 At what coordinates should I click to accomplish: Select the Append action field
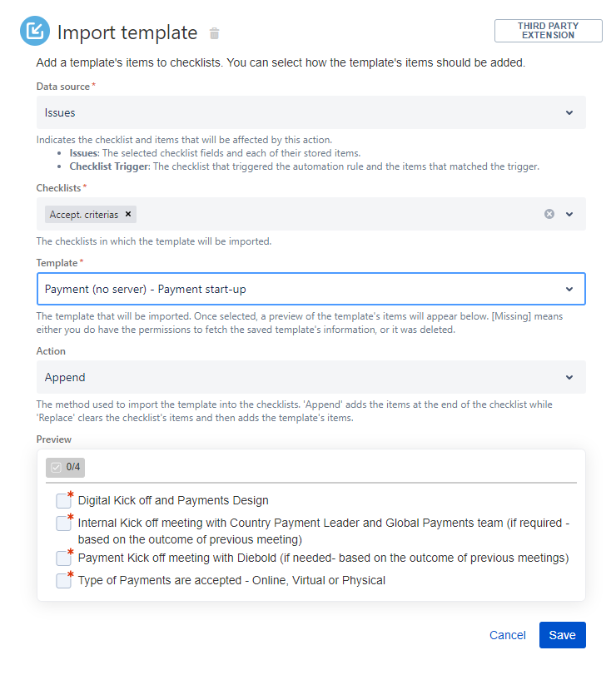click(x=310, y=378)
